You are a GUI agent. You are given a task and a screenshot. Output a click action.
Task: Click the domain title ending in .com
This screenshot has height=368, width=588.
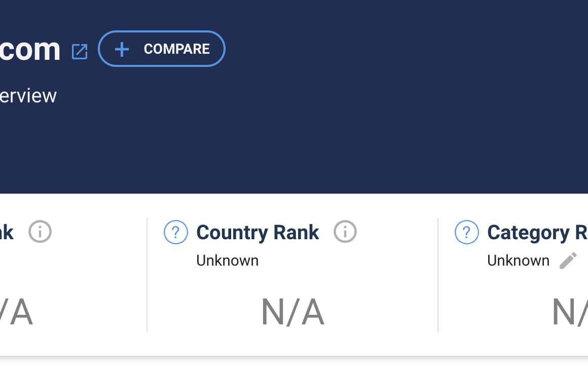[x=30, y=49]
